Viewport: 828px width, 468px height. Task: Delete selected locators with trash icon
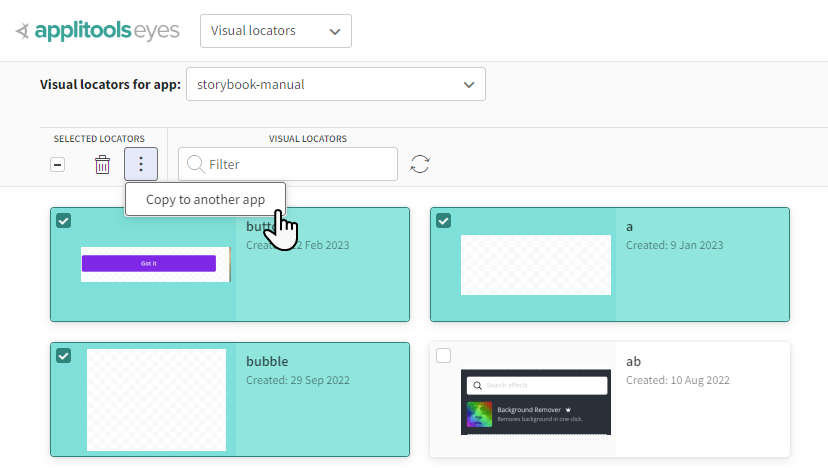tap(102, 165)
